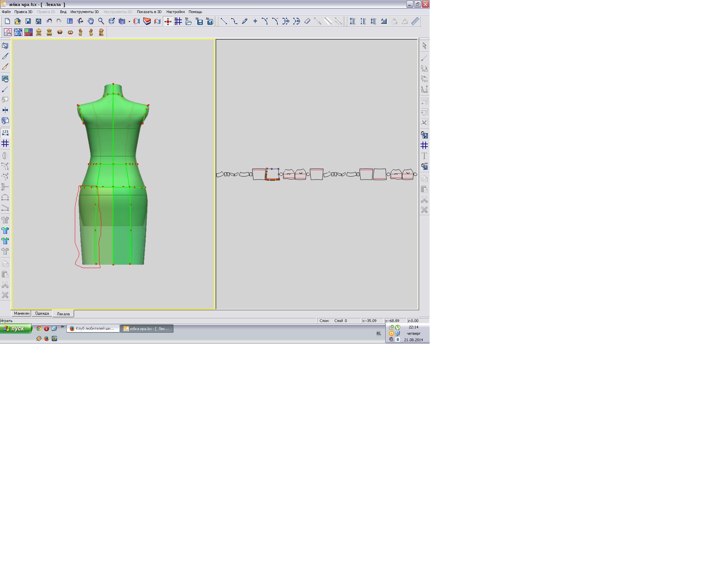Click the undo arrow icon

click(49, 21)
